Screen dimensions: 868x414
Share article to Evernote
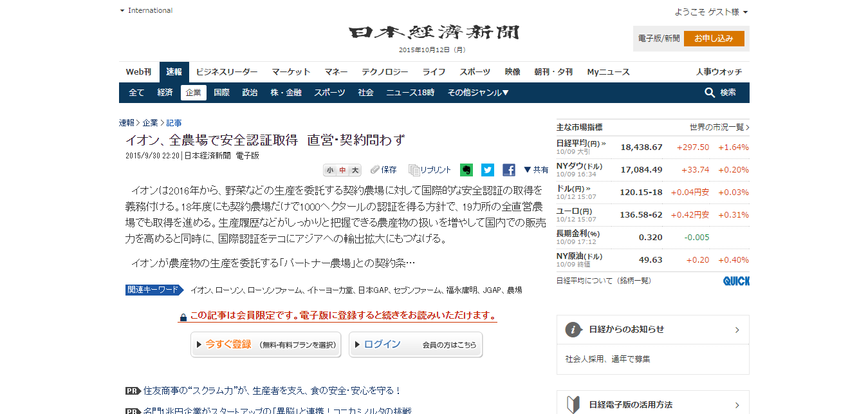click(466, 170)
